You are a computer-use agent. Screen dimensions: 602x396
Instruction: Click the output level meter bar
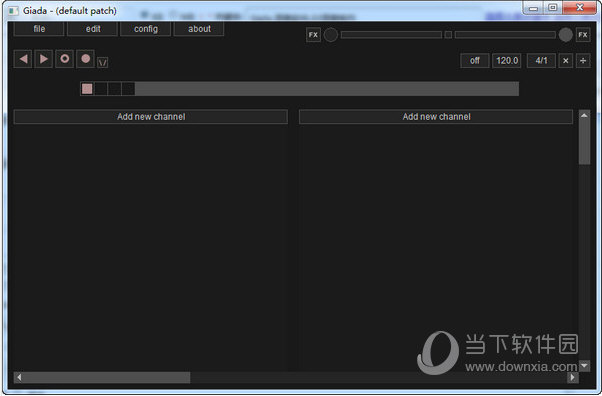click(x=505, y=35)
